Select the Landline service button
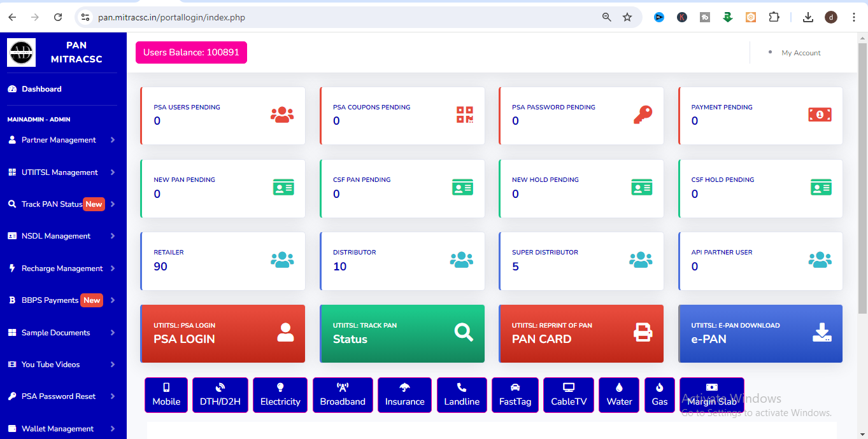This screenshot has height=439, width=868. (462, 395)
